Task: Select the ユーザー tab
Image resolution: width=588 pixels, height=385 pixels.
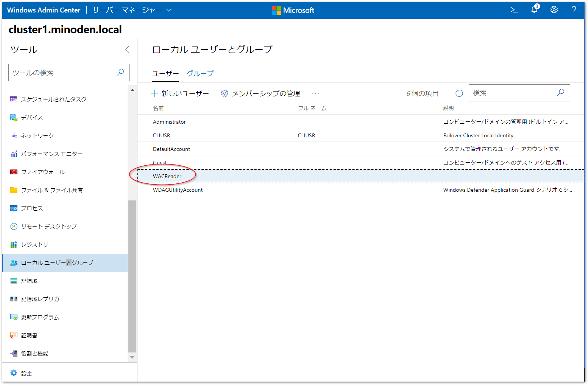Action: point(165,73)
